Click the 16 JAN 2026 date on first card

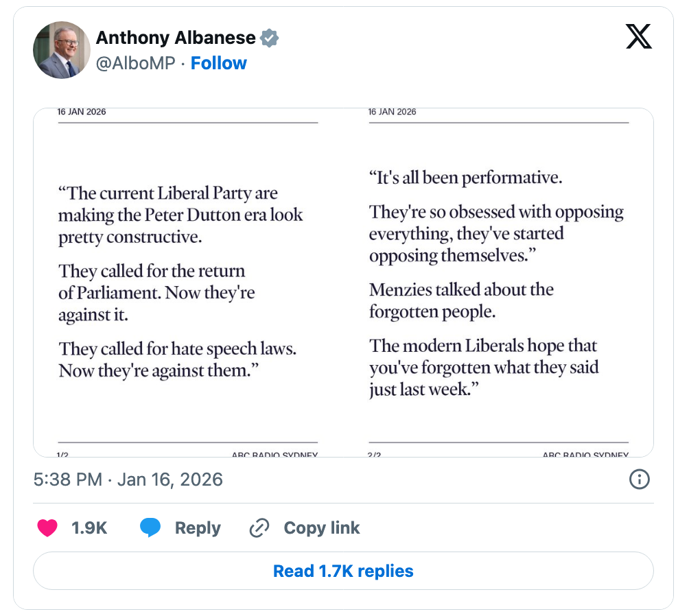[x=82, y=112]
